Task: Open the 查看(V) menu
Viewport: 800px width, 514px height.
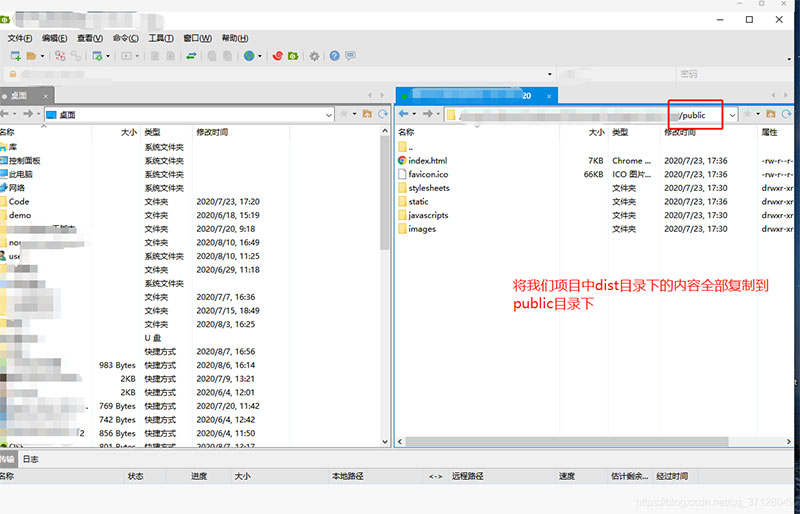Action: 90,38
